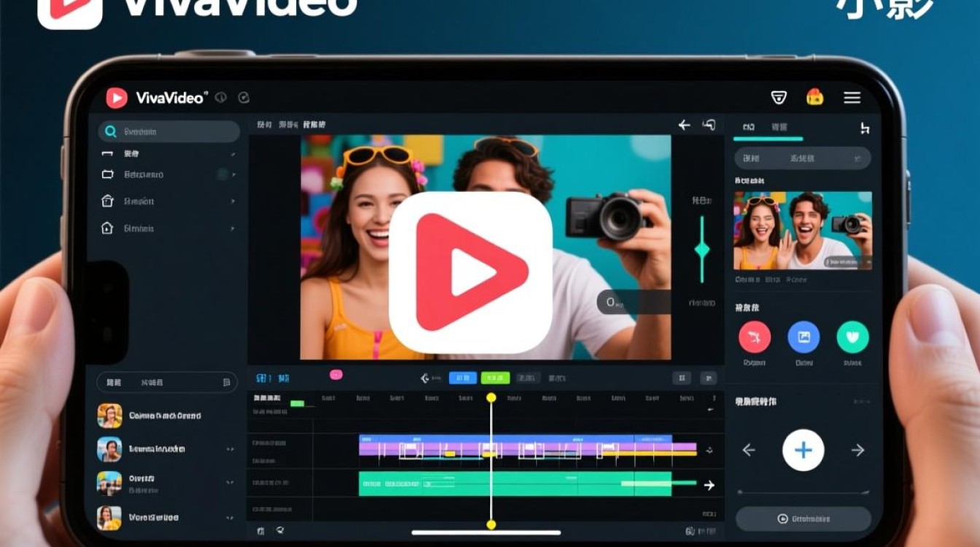Open the first media item in the left list
Viewport: 980px width, 547px height.
pyautogui.click(x=166, y=416)
